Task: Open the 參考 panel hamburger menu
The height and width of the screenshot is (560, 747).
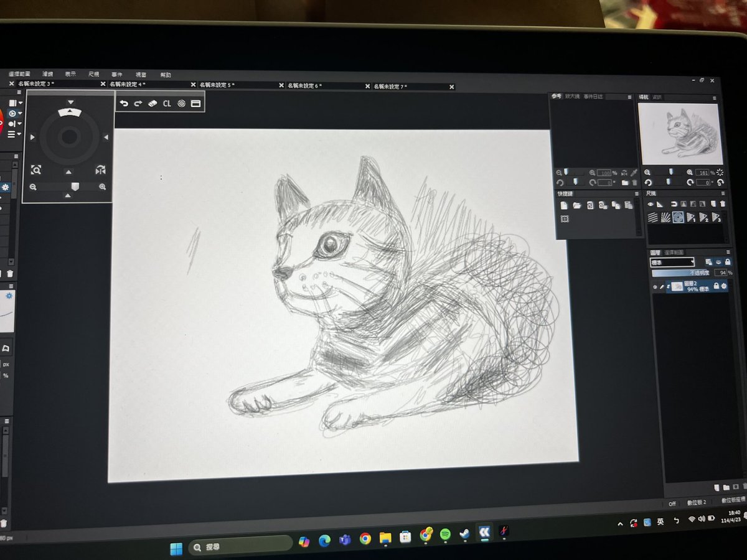Action: point(629,97)
